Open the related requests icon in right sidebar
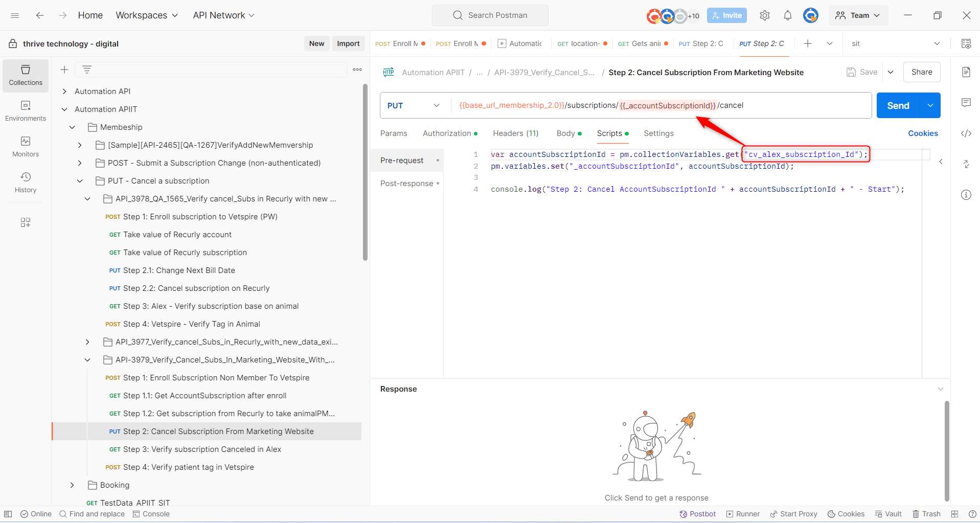980x523 pixels. coord(966,164)
